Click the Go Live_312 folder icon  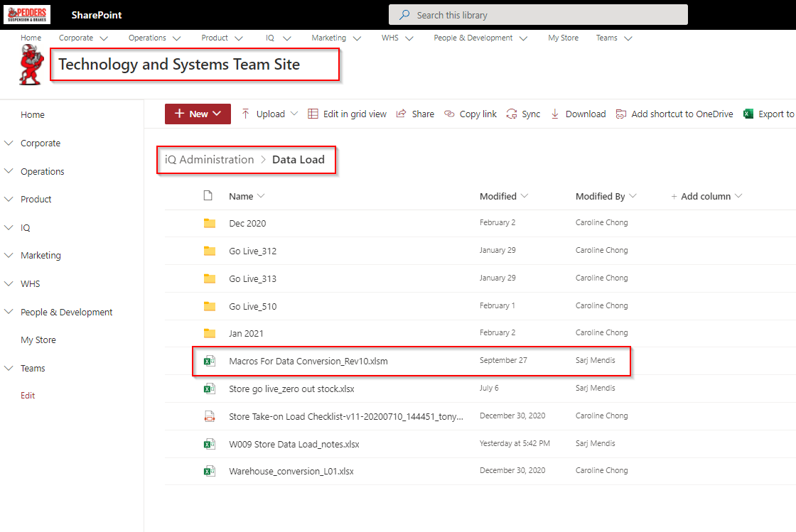(x=210, y=251)
